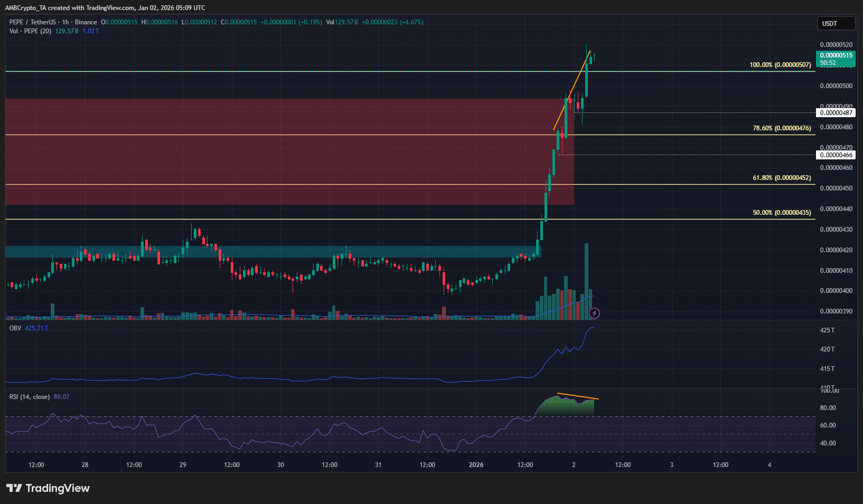Click the purple lightning bolt event icon
Image resolution: width=863 pixels, height=504 pixels.
pyautogui.click(x=594, y=313)
